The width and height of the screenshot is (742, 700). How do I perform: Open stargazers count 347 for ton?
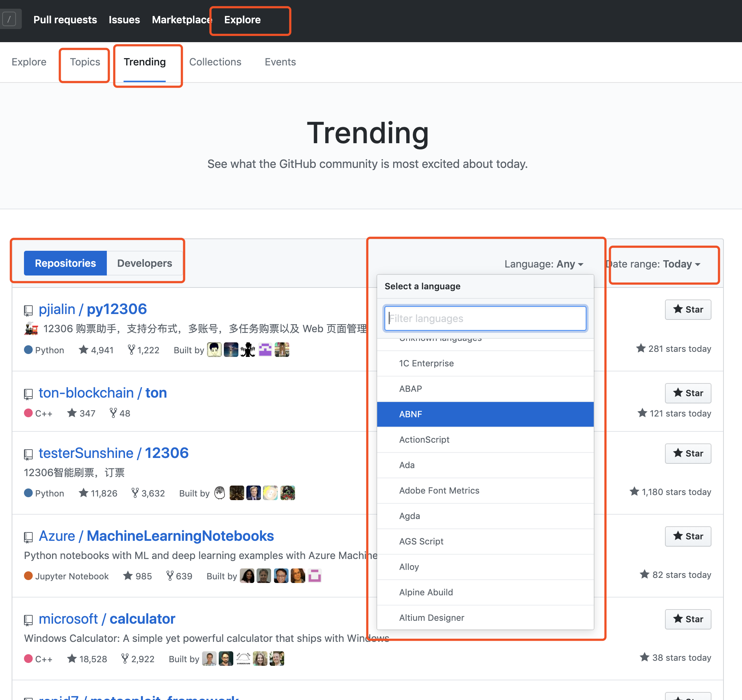pyautogui.click(x=81, y=413)
